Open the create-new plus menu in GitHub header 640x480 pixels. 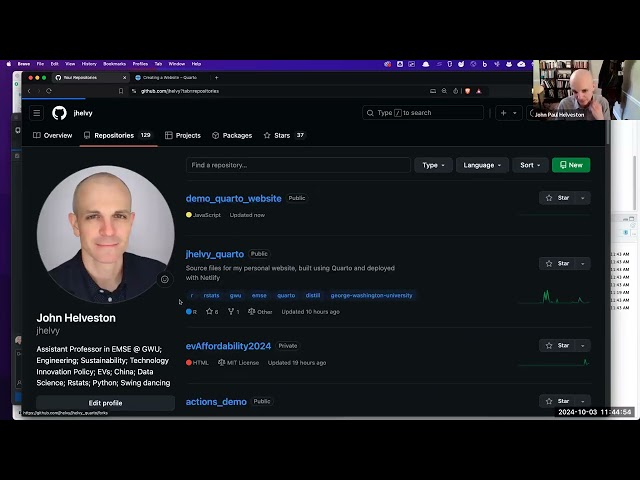pyautogui.click(x=508, y=113)
